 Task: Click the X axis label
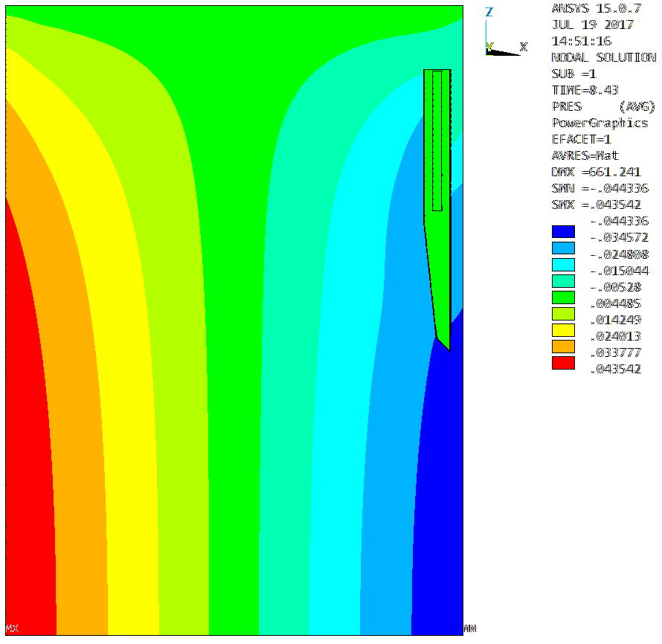[x=524, y=47]
